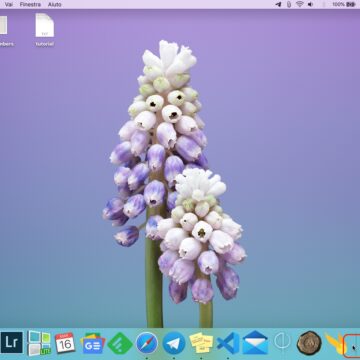Image resolution: width=360 pixels, height=360 pixels.
Task: Launch the green Feedly app icon
Action: click(120, 344)
